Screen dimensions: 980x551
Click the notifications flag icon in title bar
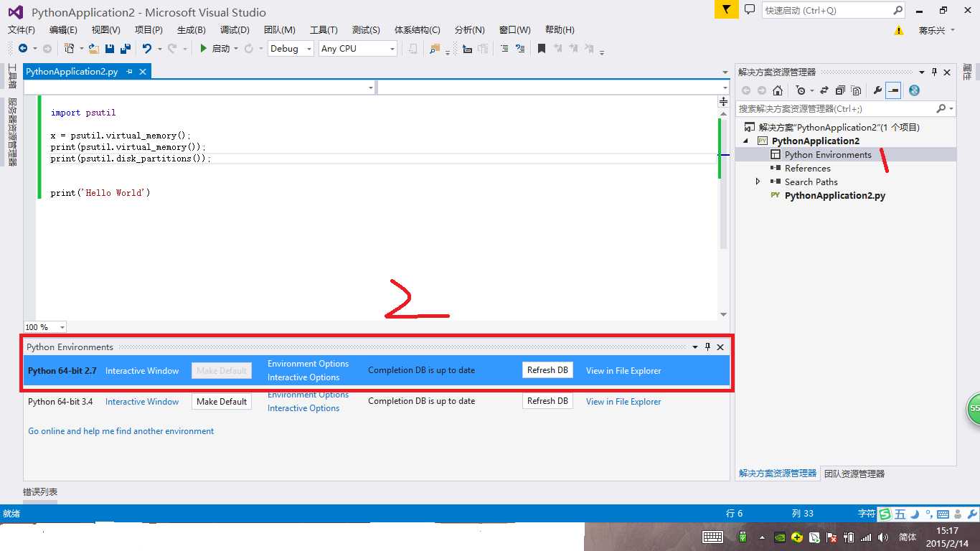[726, 10]
